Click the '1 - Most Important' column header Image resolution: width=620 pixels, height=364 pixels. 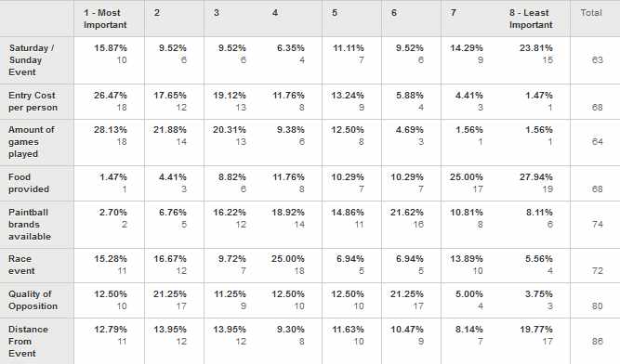105,19
